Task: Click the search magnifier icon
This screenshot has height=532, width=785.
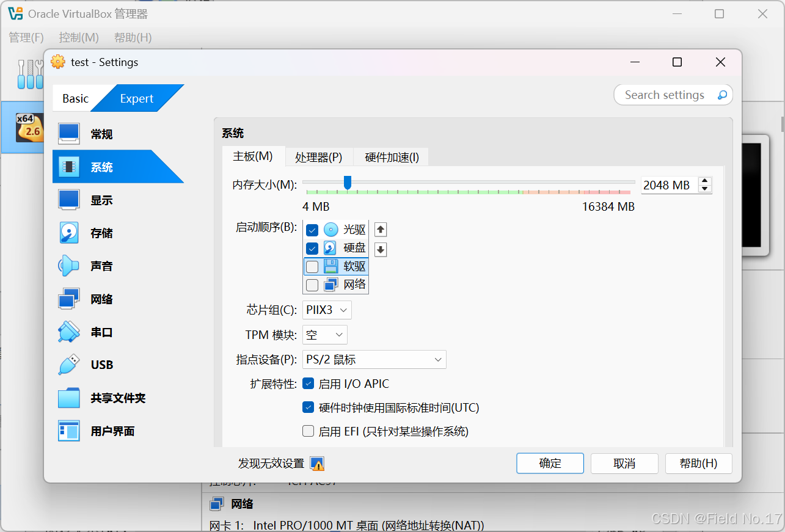Action: 722,95
